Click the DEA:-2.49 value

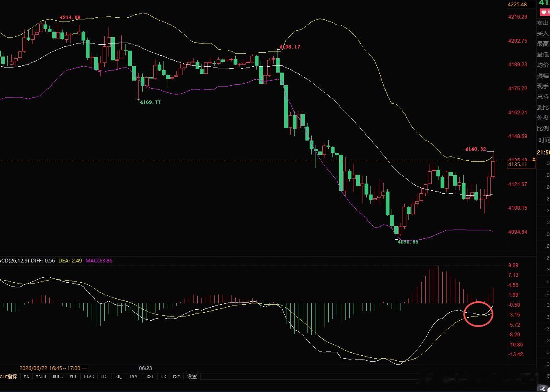[70, 261]
